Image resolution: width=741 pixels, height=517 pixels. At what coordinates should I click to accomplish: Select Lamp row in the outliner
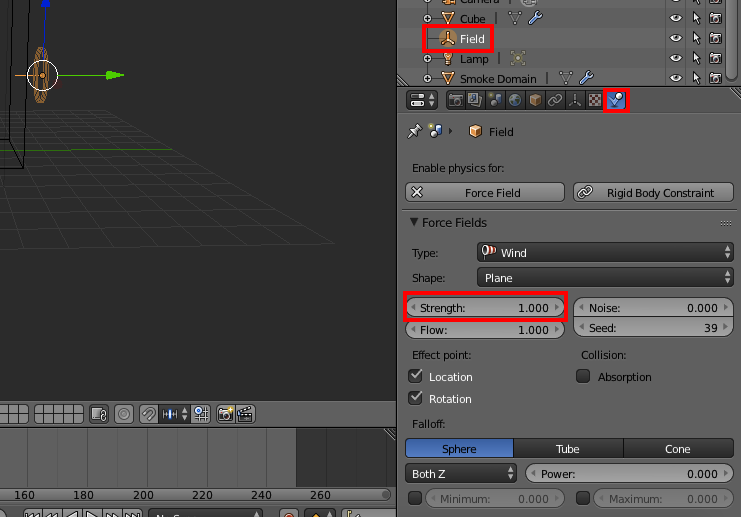click(x=474, y=59)
